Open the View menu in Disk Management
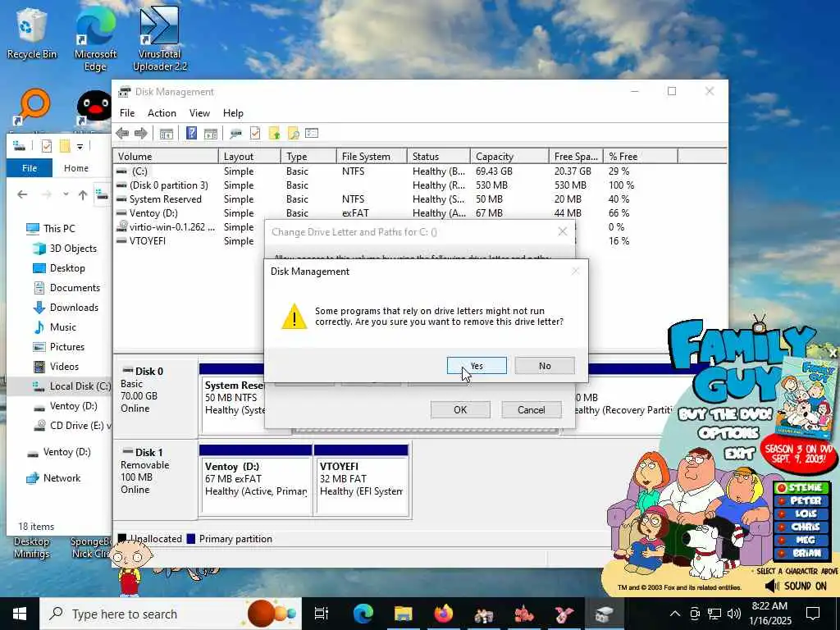 pos(199,113)
